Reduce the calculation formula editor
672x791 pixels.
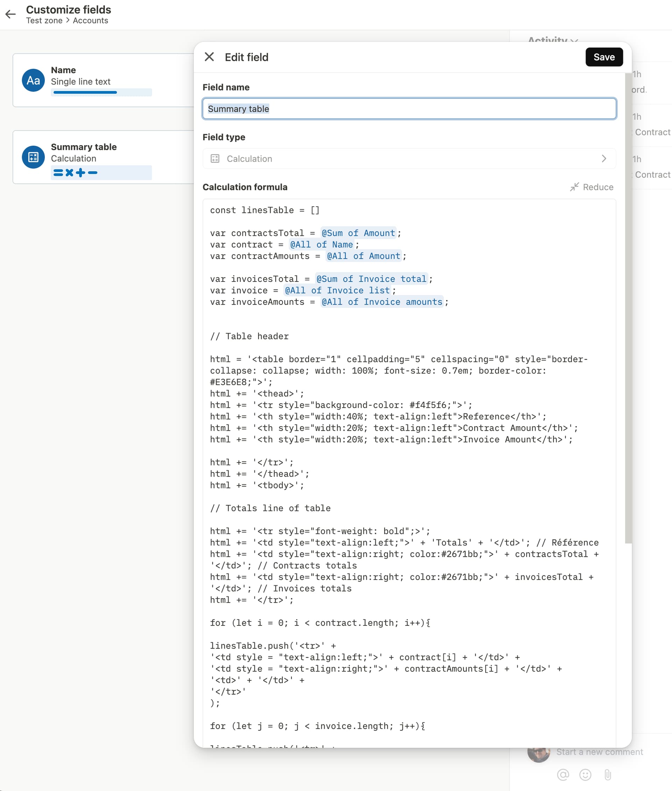click(591, 187)
